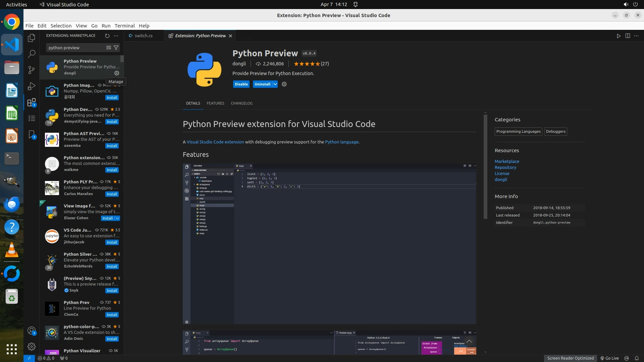Screen dimensions: 644x362
Task: Open the Accounts icon in activity bar
Action: click(x=32, y=331)
